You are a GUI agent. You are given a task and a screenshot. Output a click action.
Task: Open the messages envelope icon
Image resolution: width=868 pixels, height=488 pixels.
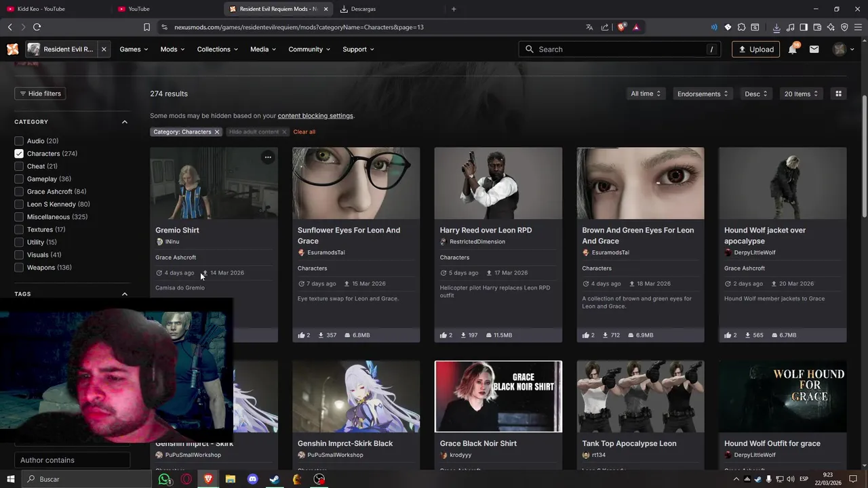click(x=814, y=49)
